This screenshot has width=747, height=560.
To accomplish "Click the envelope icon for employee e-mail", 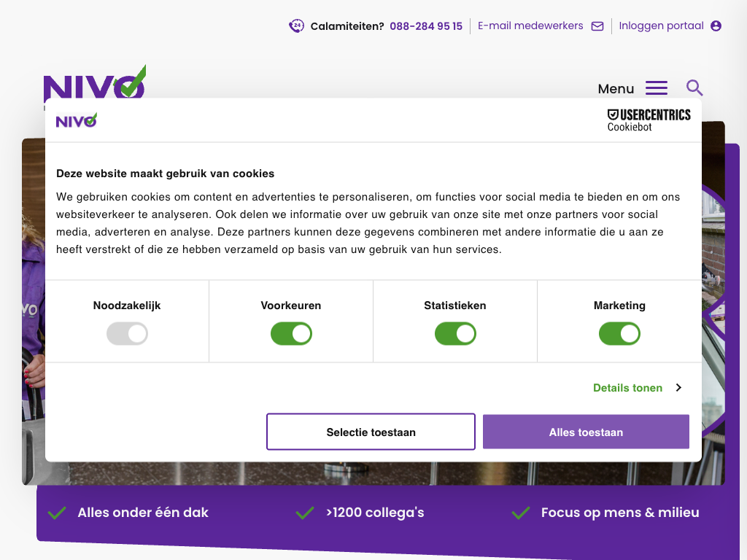I will 597,26.
